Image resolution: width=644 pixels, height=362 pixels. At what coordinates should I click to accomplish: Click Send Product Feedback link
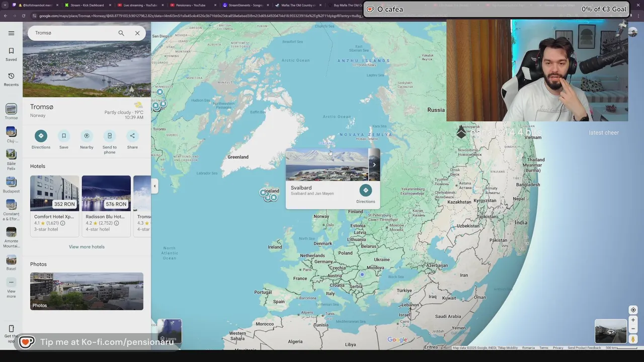point(584,348)
